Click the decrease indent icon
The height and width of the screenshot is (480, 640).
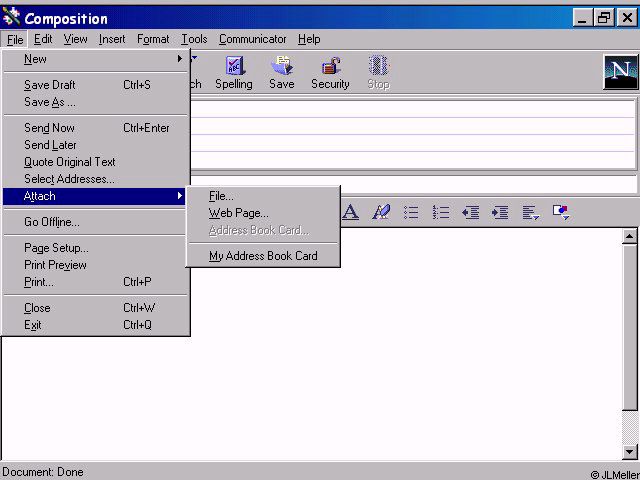(x=470, y=212)
